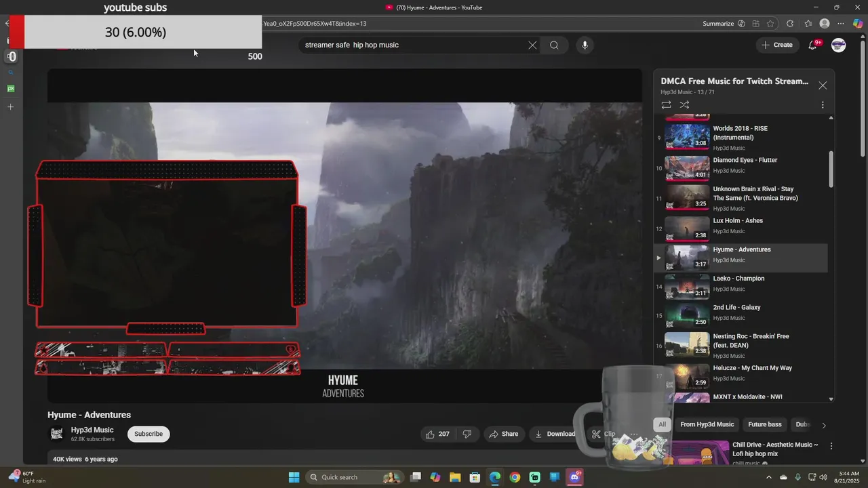The image size is (868, 488).
Task: Open the sidebar new tab plus
Action: pos(10,106)
